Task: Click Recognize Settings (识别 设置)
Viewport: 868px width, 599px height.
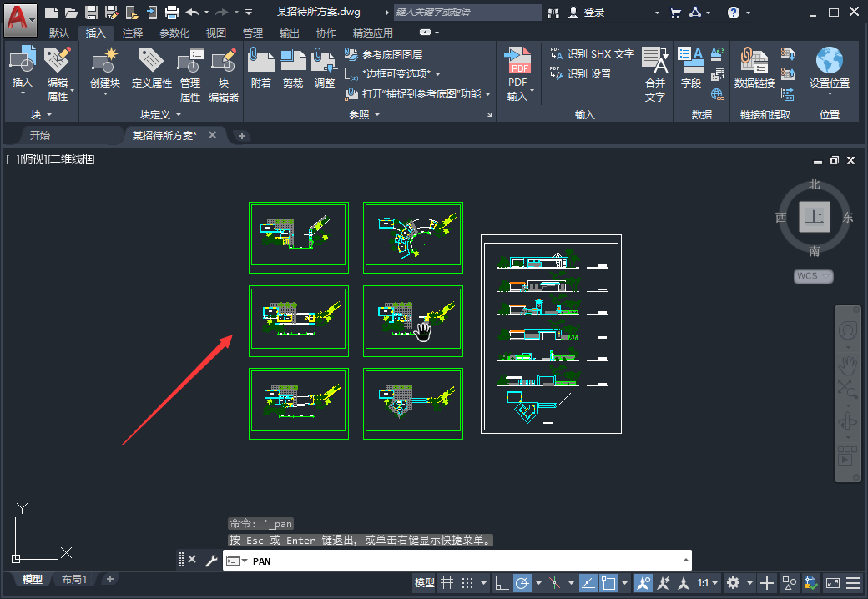Action: [x=581, y=73]
